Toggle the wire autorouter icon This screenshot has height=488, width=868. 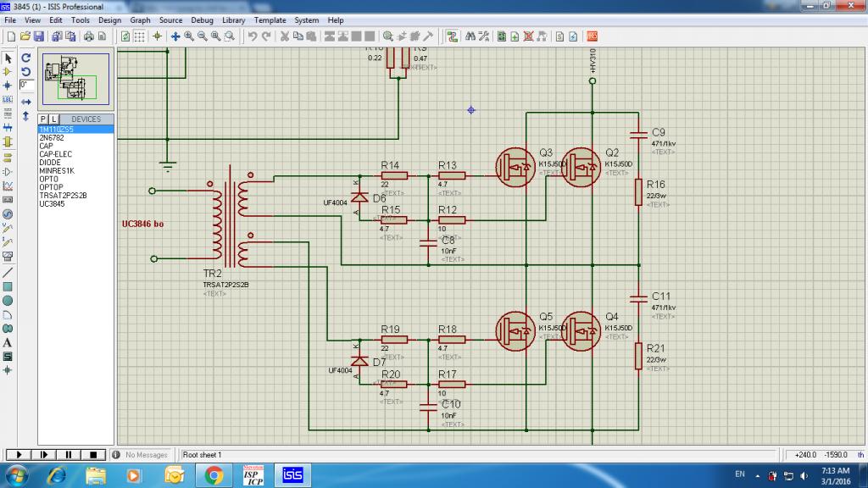point(453,36)
